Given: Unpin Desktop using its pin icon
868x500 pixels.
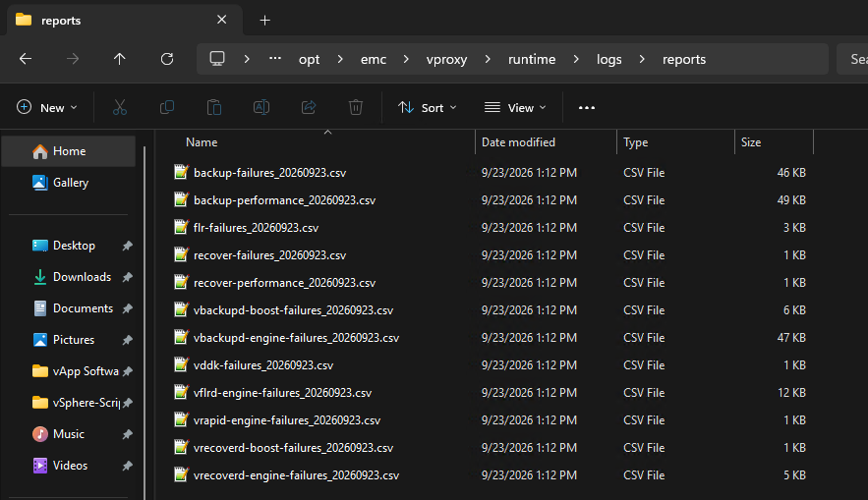Looking at the screenshot, I should tap(128, 246).
